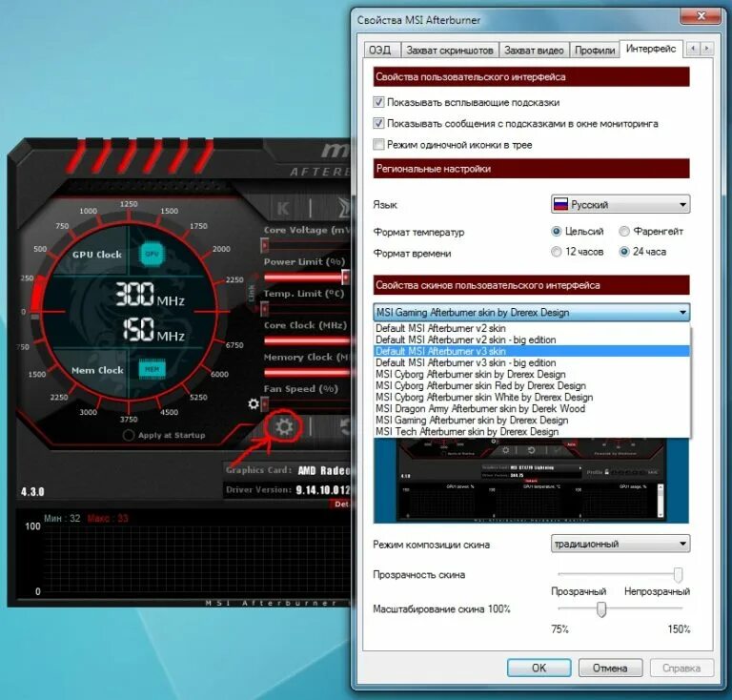Click the fan speed auto gear icon

(x=254, y=403)
